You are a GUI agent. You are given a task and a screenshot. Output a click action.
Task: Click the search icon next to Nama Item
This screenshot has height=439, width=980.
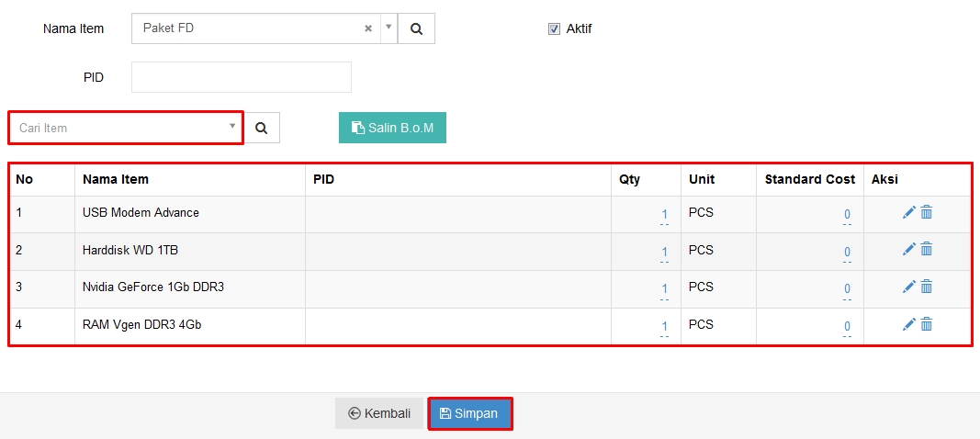(416, 28)
